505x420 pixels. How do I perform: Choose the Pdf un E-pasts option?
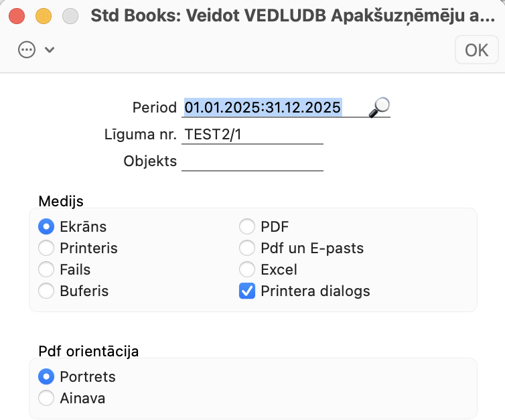247,248
